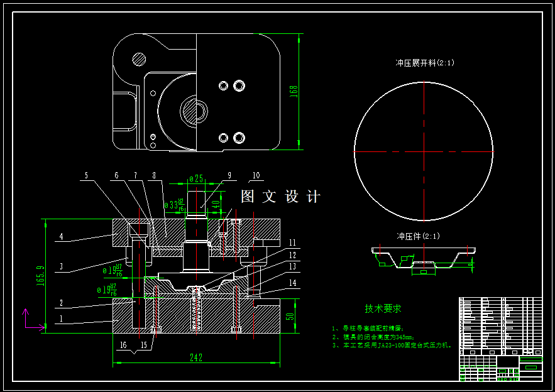Expand callout number 9 above the punch
This screenshot has height=392, width=555.
(229, 175)
